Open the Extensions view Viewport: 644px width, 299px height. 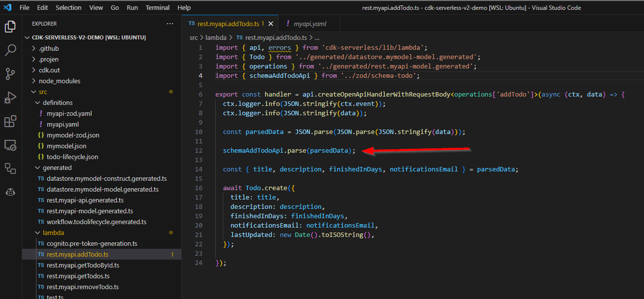10,121
